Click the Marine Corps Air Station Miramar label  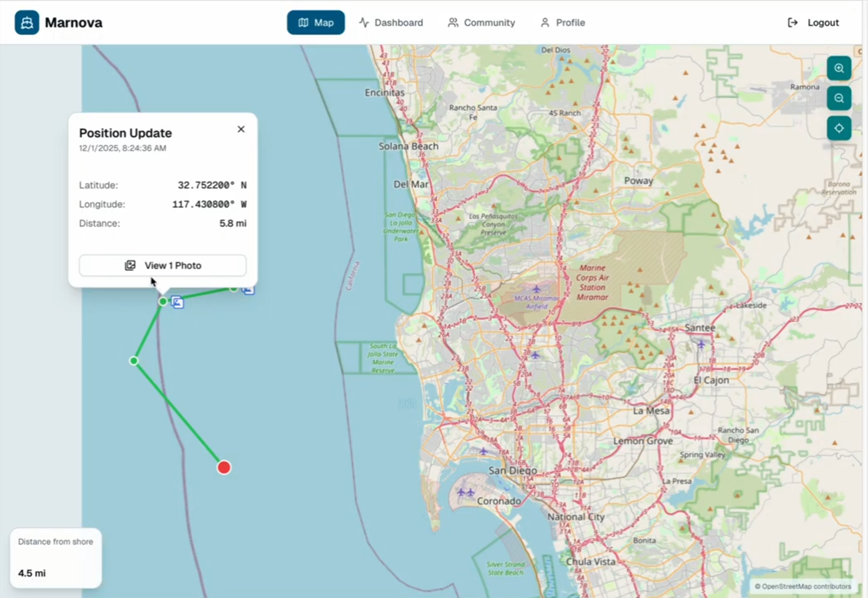(592, 282)
